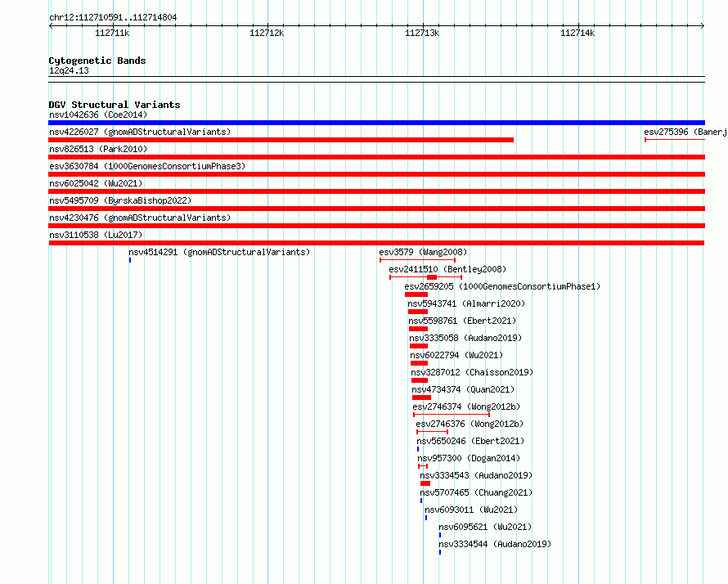Screen dimensions: 728x584
Task: Open the nsv4226027 (gnomADStructuralVariants) label
Action: (x=140, y=132)
